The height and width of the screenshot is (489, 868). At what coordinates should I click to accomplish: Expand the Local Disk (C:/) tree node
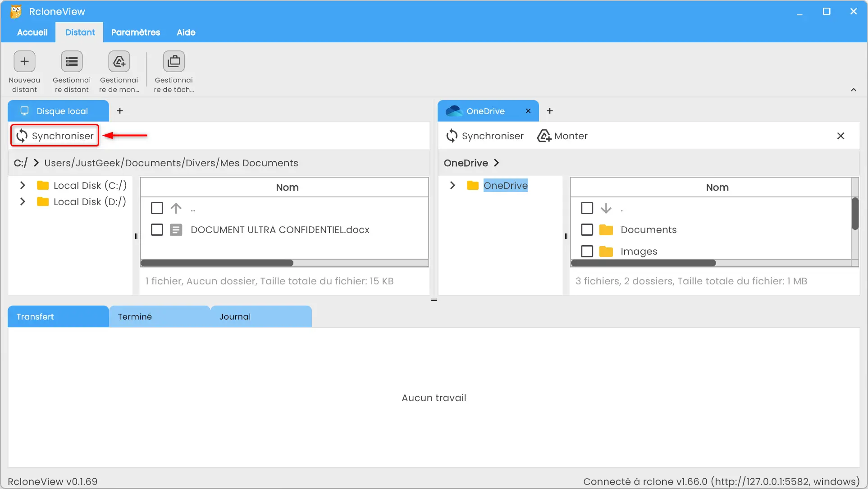point(23,185)
